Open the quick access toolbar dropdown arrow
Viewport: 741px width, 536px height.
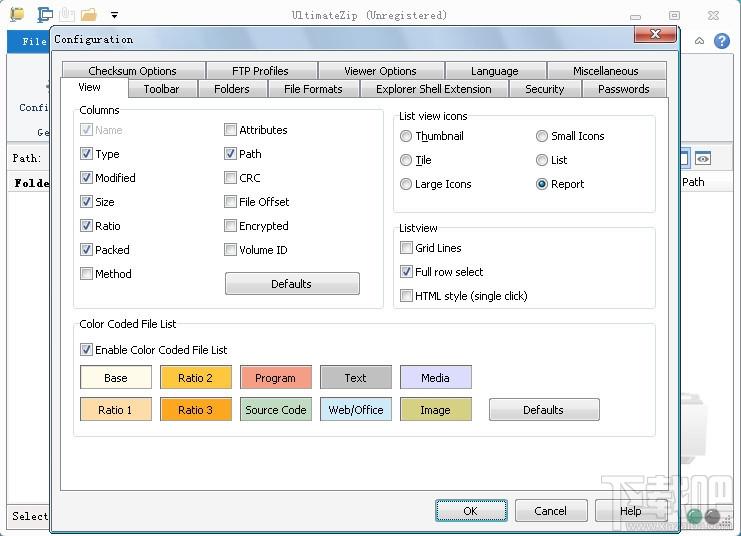click(x=114, y=15)
